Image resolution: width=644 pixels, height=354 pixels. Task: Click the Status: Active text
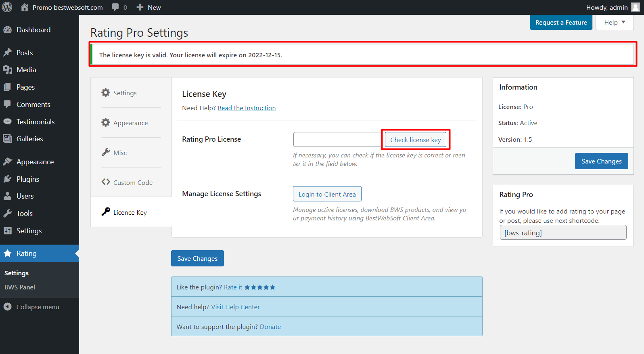click(x=518, y=123)
